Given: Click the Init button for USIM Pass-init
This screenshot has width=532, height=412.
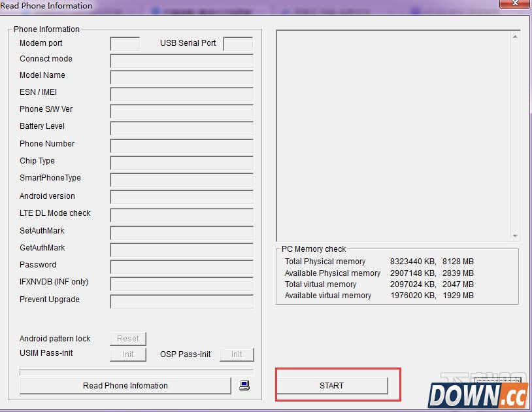Looking at the screenshot, I should pos(128,354).
